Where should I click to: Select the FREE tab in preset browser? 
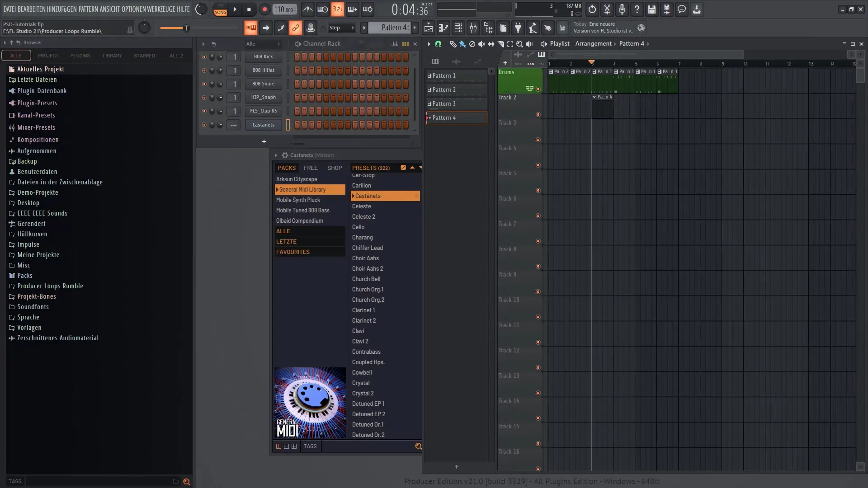tap(311, 168)
